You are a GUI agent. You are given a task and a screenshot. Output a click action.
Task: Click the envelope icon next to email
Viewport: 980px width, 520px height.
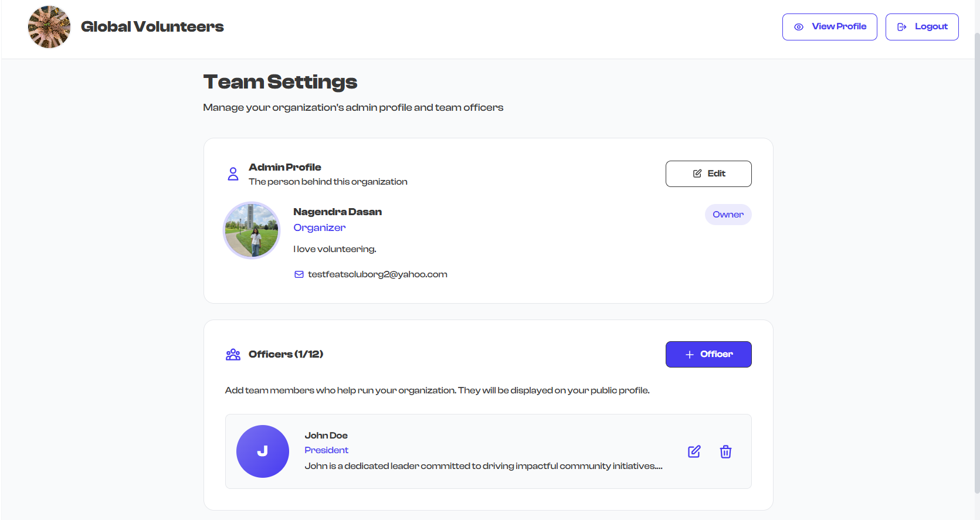coord(299,274)
